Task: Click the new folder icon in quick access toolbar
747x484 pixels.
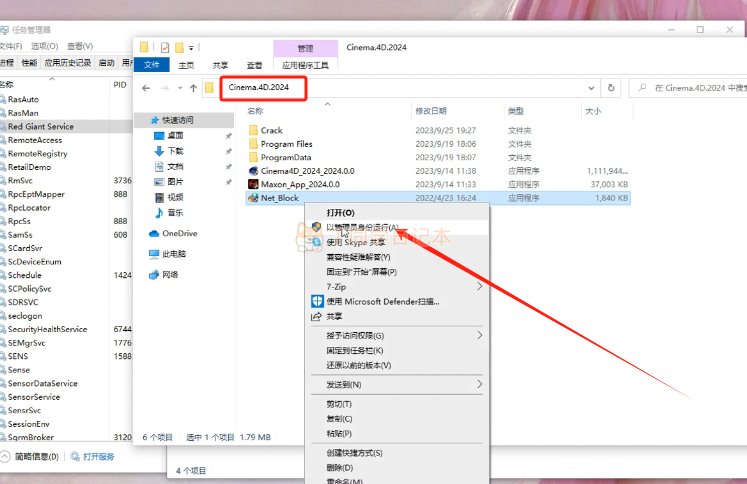Action: point(179,47)
